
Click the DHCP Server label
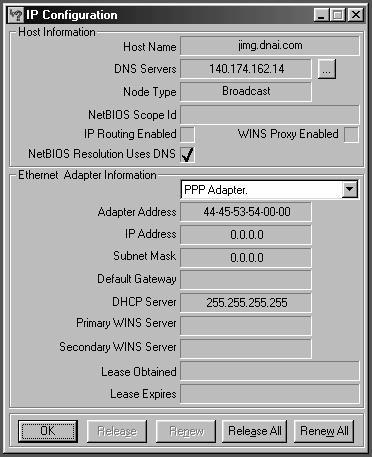144,302
